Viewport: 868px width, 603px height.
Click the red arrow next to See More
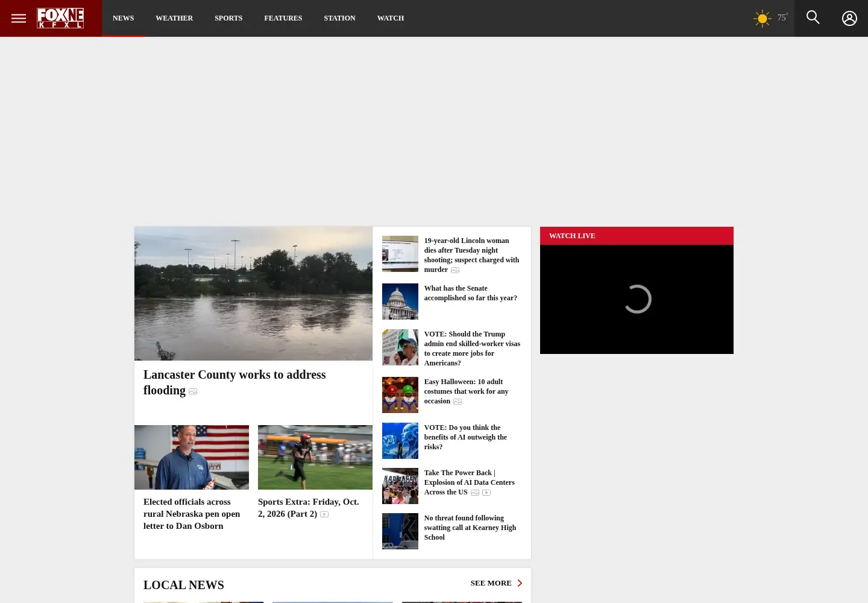tap(520, 583)
